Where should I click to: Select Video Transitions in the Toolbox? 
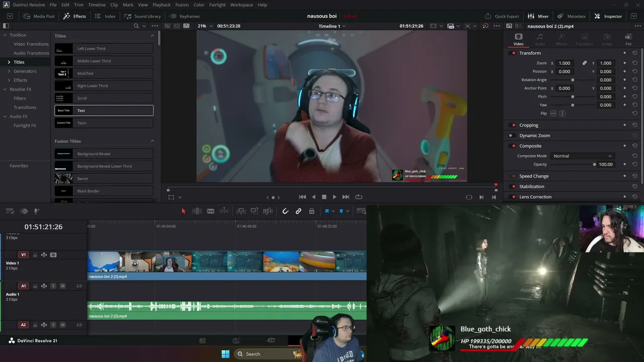point(31,44)
